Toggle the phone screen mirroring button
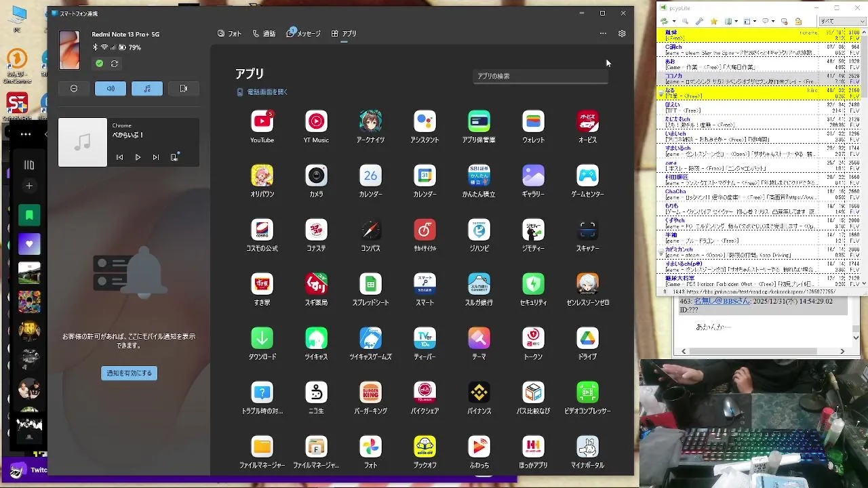Screen dimensions: 868x488 pos(184,89)
